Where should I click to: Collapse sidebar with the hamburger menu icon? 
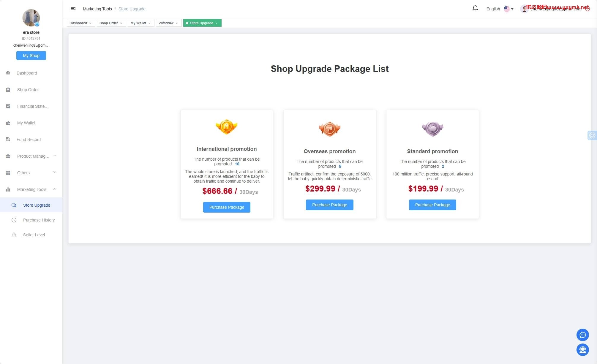(x=73, y=9)
